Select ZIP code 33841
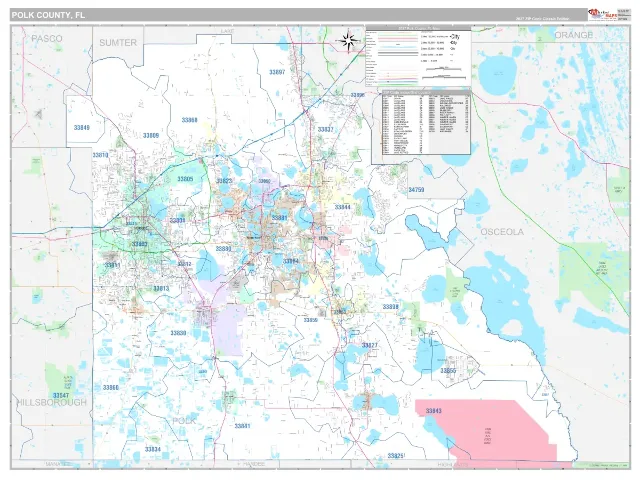 click(242, 426)
